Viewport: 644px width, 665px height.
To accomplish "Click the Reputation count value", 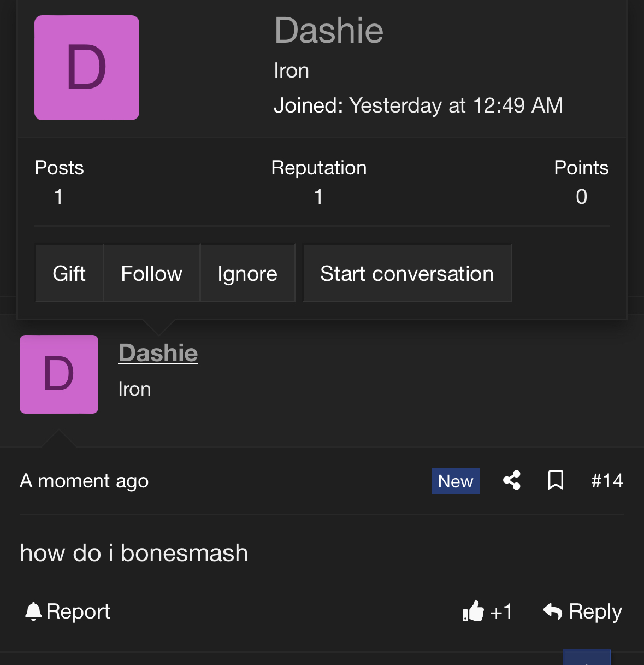I will tap(318, 197).
